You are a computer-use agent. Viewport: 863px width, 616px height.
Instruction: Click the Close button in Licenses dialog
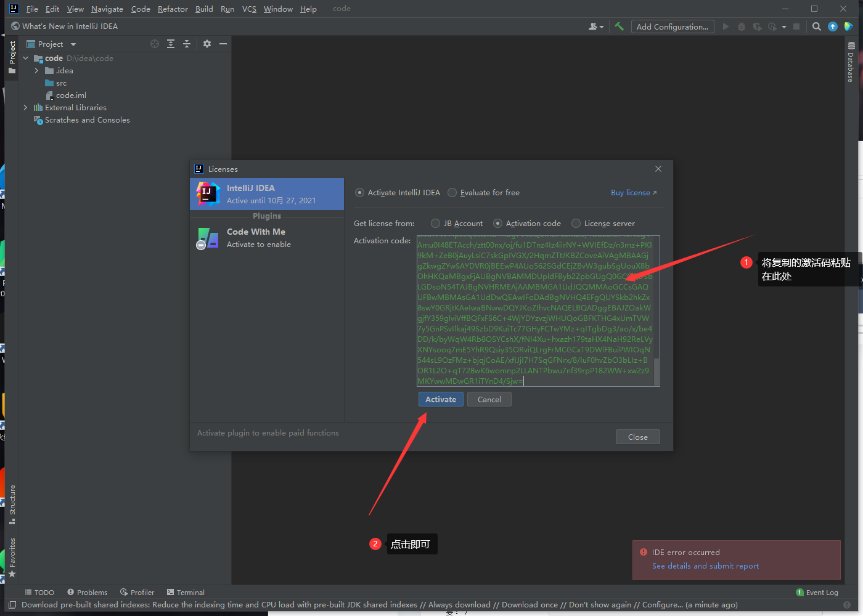pos(638,437)
